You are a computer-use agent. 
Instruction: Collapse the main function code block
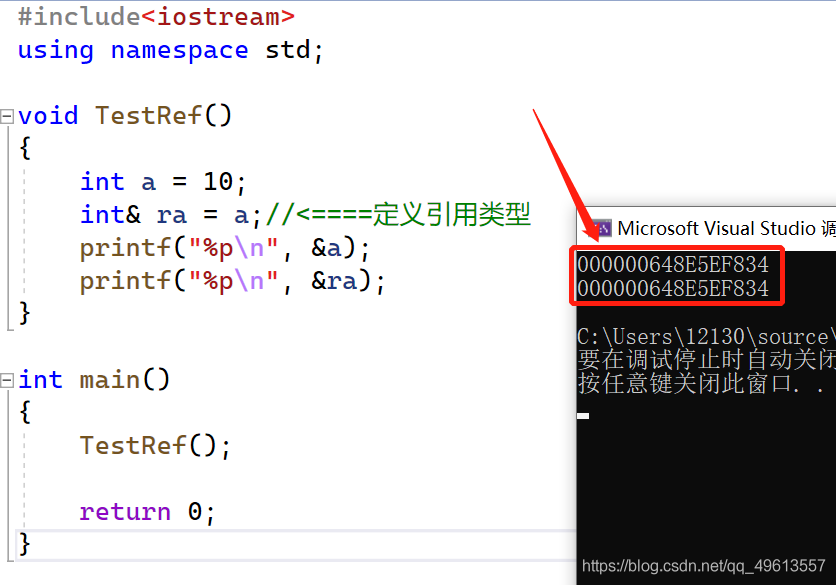(7, 380)
